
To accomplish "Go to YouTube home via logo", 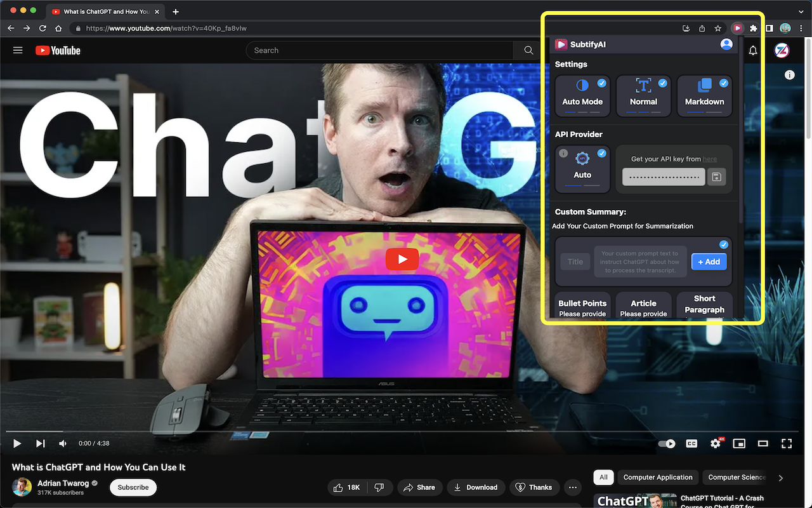I will (58, 50).
